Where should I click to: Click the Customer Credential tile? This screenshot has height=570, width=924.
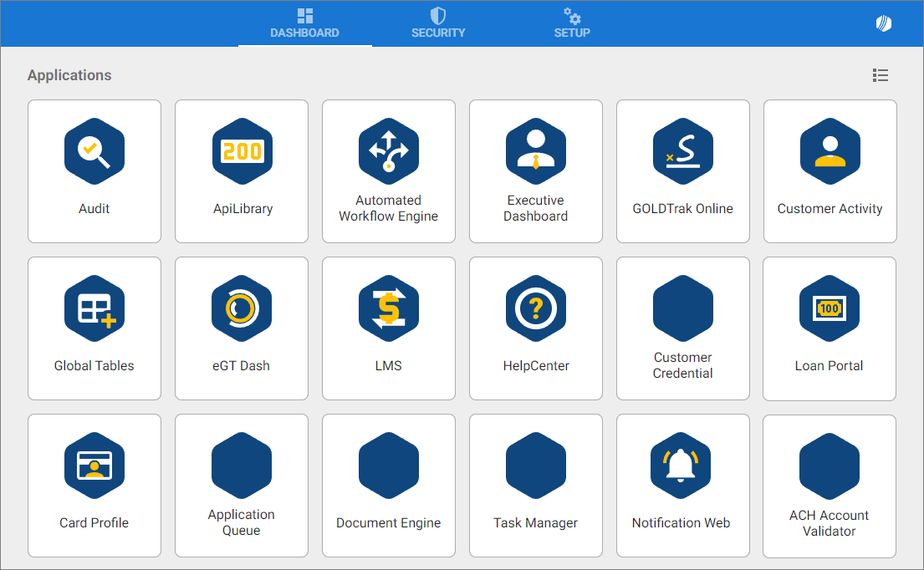tap(683, 328)
